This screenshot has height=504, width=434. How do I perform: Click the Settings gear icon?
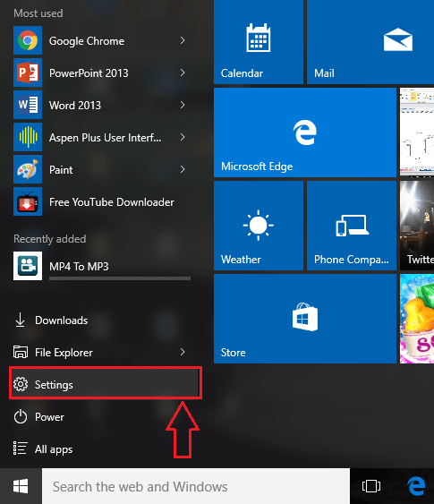pos(21,384)
